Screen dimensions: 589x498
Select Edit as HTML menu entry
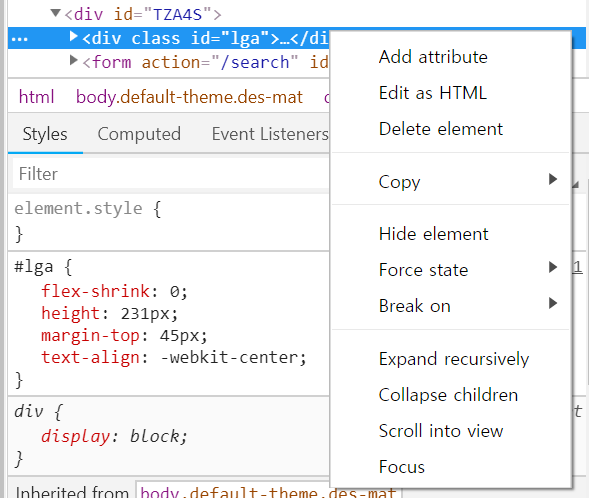point(433,93)
